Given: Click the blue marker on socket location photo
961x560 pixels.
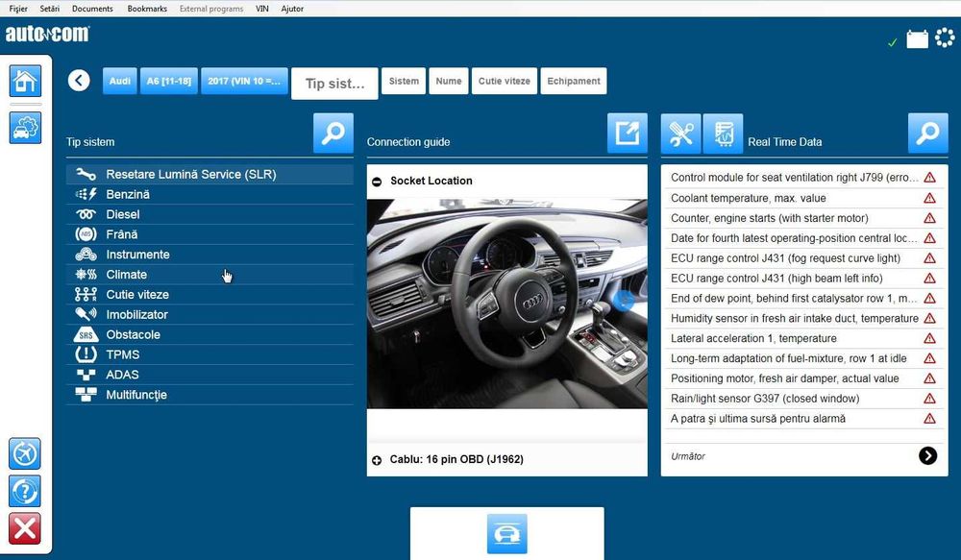Looking at the screenshot, I should click(x=624, y=301).
